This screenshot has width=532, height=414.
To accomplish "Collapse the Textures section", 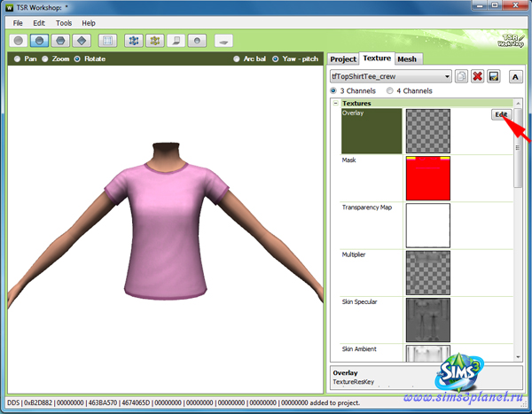I will (x=335, y=103).
